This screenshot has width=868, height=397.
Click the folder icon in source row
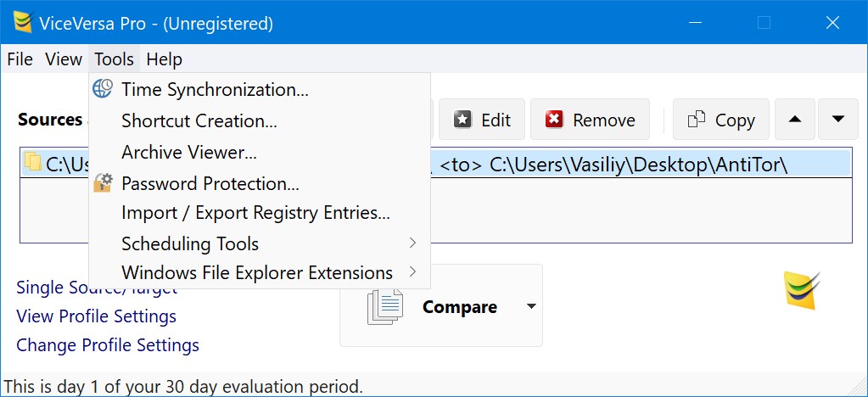34,163
